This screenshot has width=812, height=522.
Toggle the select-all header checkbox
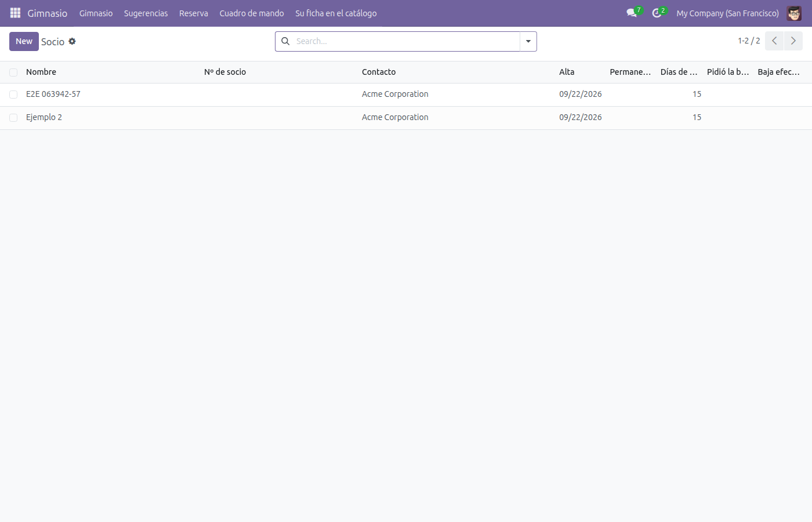[13, 72]
